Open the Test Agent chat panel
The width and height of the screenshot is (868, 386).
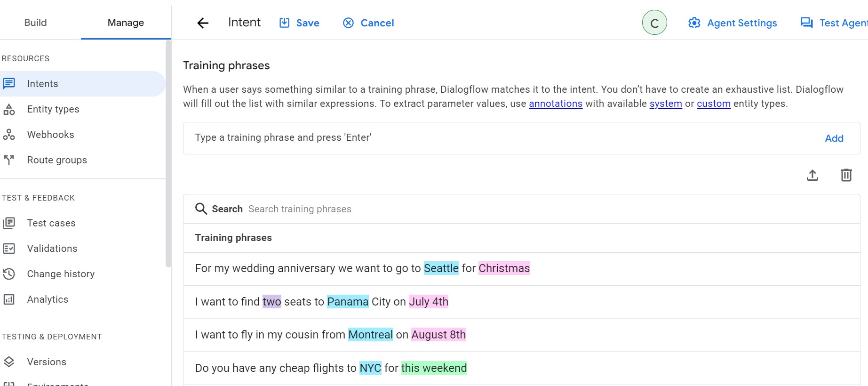[x=834, y=23]
